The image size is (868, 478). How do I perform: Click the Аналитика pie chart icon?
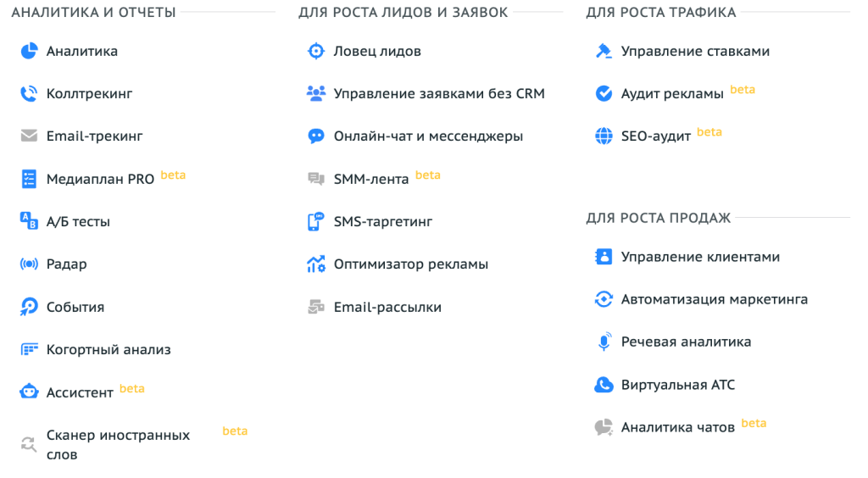[x=29, y=51]
